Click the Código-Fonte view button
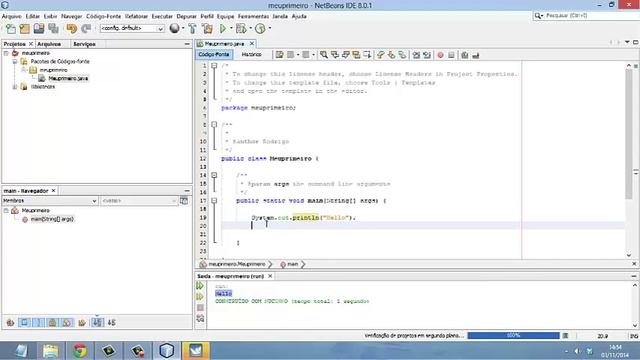 click(214, 55)
